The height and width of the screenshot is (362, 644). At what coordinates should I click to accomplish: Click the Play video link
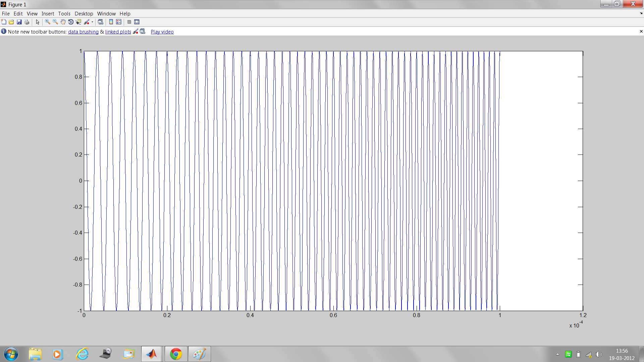pos(162,32)
